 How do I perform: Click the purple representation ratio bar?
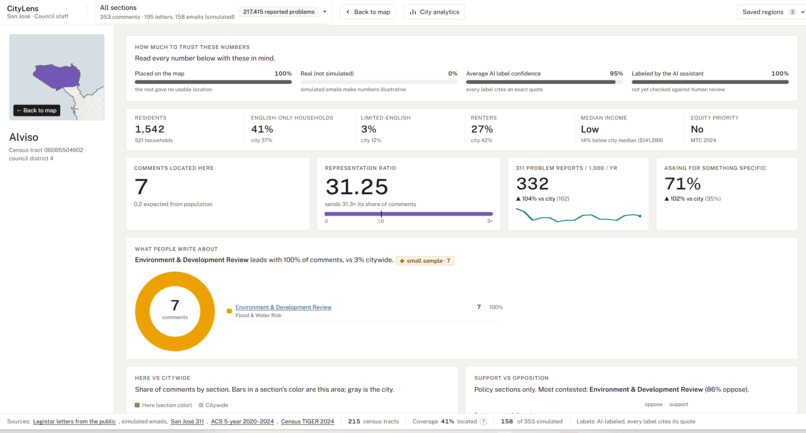click(409, 214)
